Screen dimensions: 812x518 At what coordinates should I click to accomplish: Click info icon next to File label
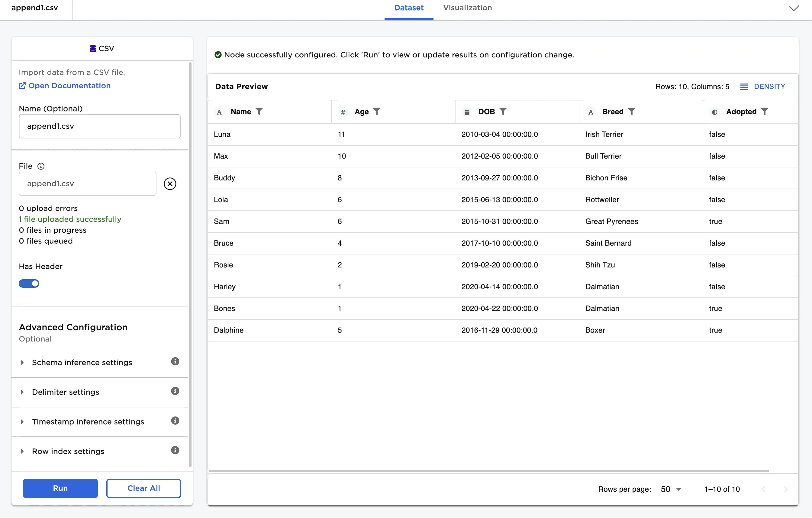(x=41, y=166)
